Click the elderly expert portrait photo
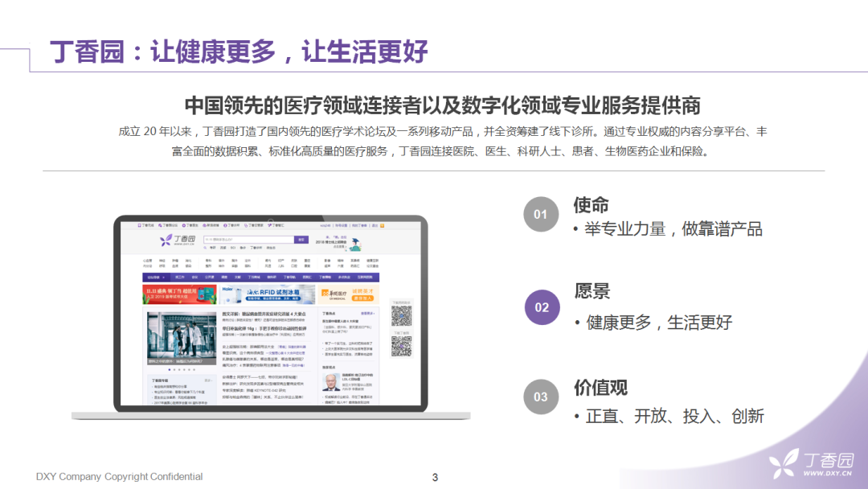 pyautogui.click(x=331, y=382)
